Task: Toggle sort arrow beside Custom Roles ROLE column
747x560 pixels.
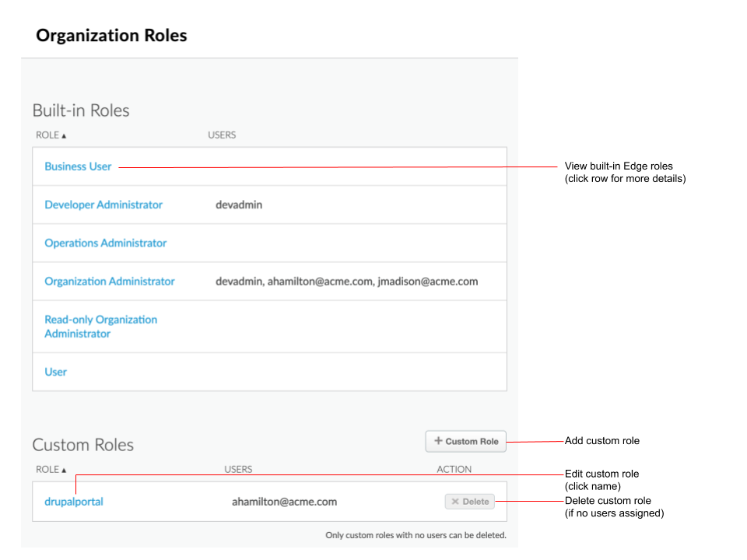Action: pos(64,471)
